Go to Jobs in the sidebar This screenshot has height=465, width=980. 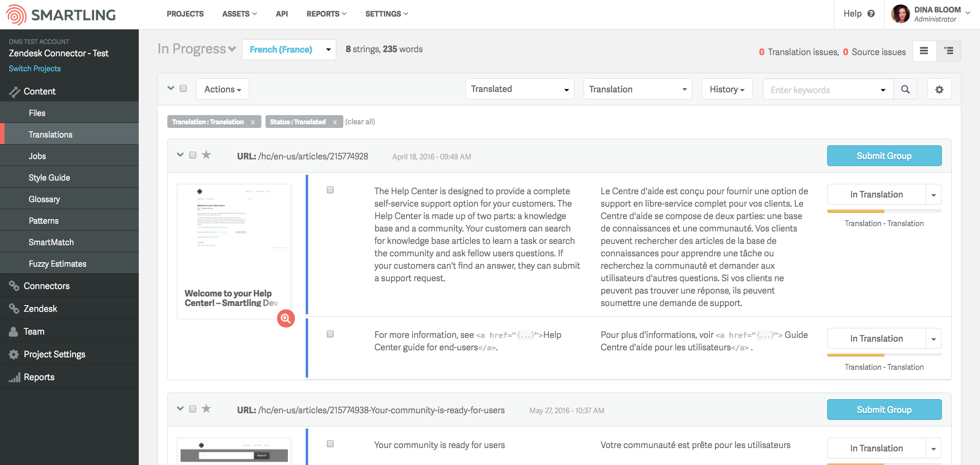70,156
